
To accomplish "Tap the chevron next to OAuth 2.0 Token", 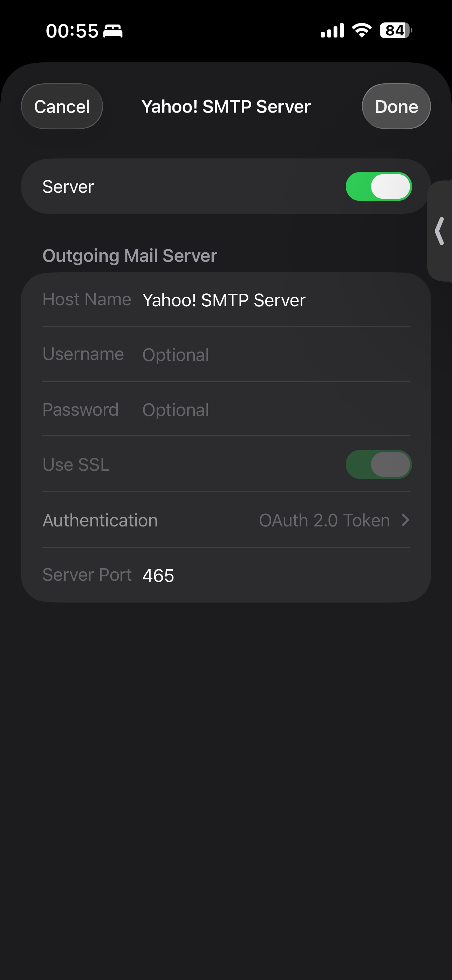I will [405, 520].
